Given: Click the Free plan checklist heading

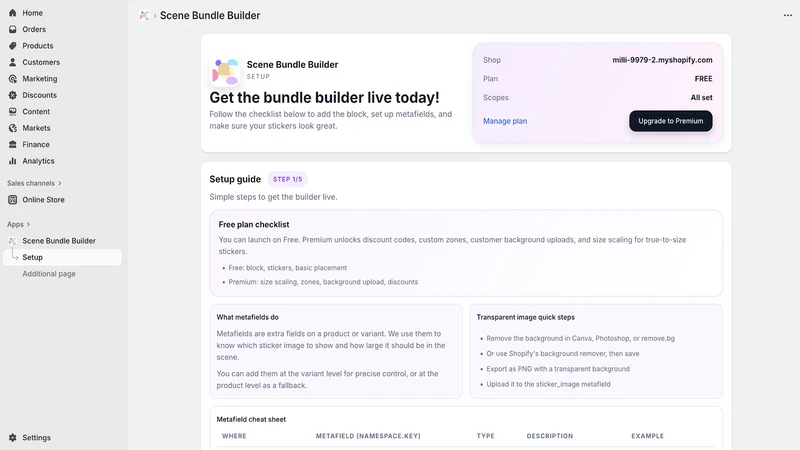Looking at the screenshot, I should [254, 224].
